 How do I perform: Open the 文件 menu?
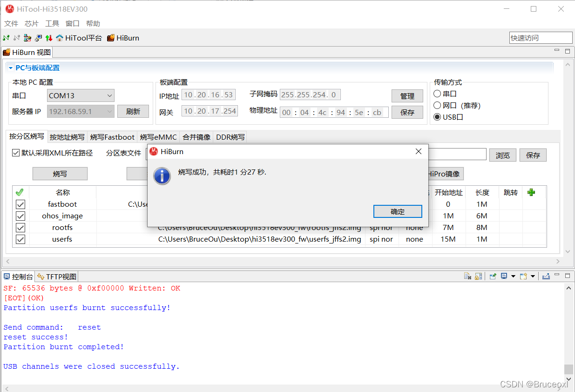click(x=11, y=23)
